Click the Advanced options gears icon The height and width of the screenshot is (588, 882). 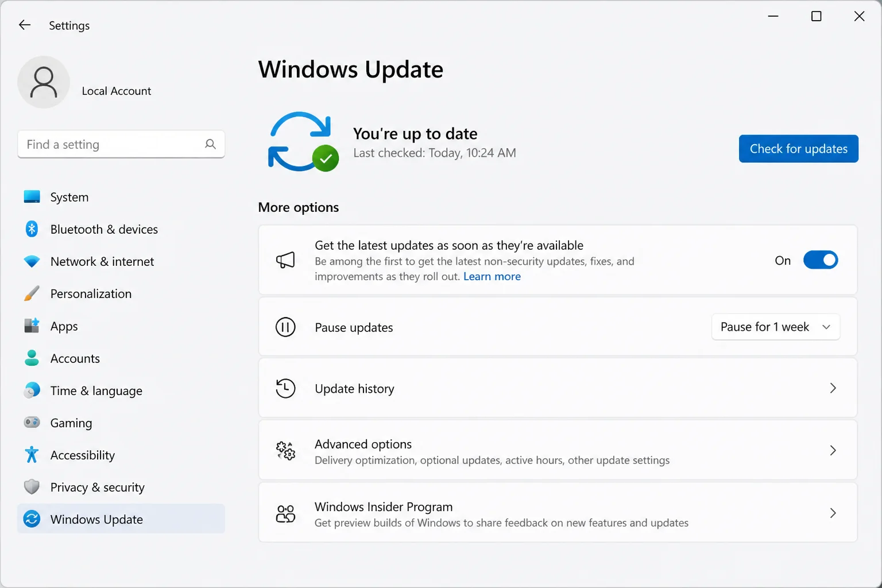pos(285,451)
